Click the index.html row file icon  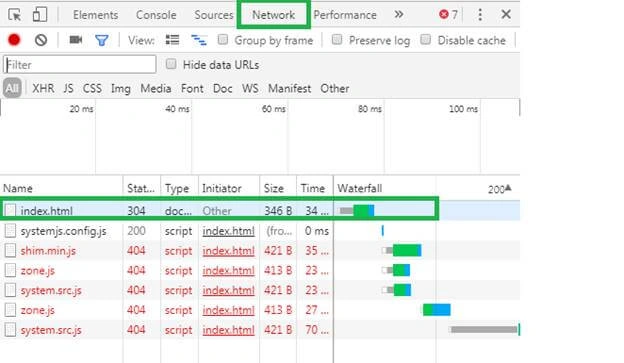point(10,210)
